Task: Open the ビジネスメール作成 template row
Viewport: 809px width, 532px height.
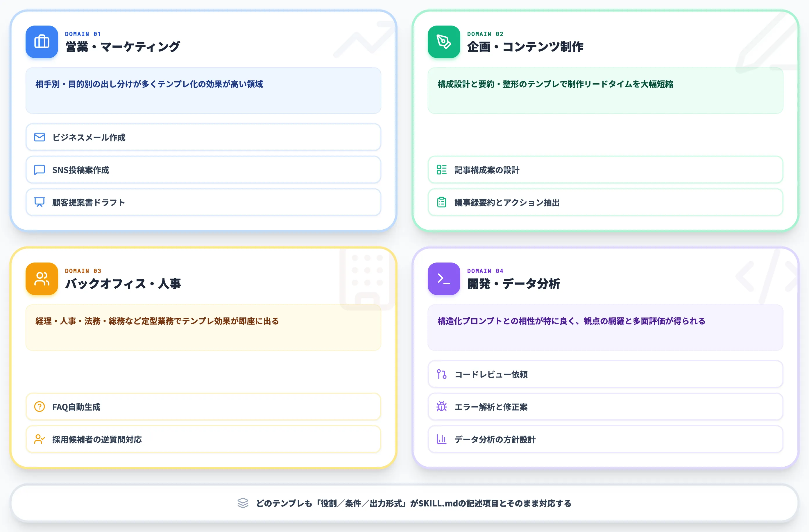Action: (203, 137)
